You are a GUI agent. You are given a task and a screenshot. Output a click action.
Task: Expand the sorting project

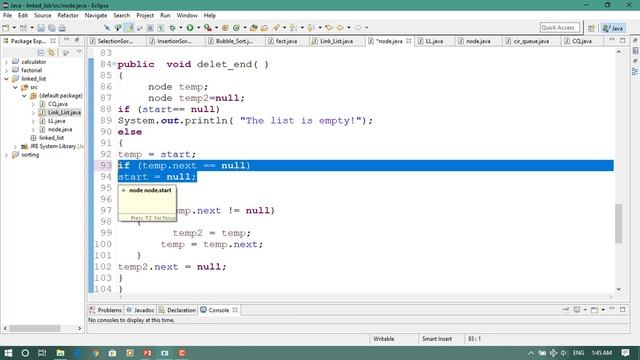(6, 155)
